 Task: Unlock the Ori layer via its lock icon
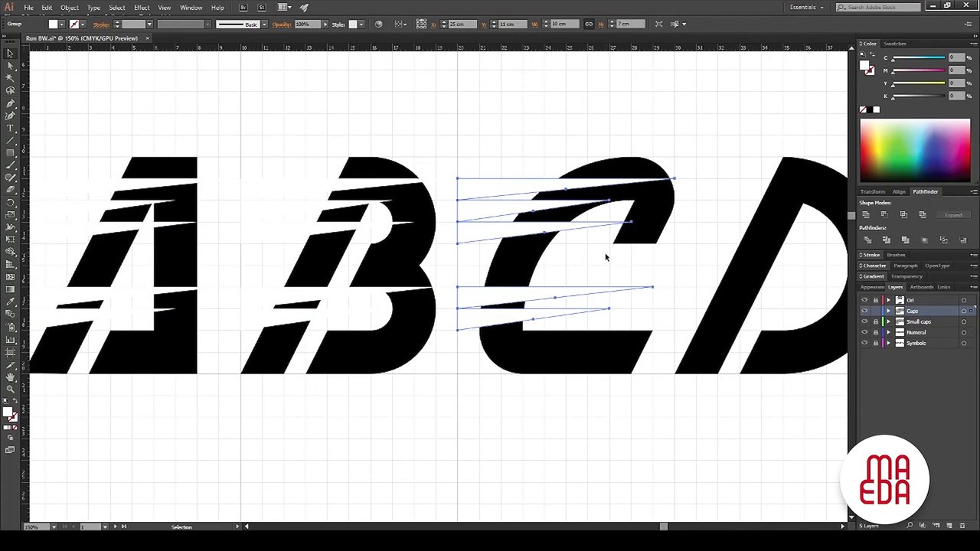(876, 300)
